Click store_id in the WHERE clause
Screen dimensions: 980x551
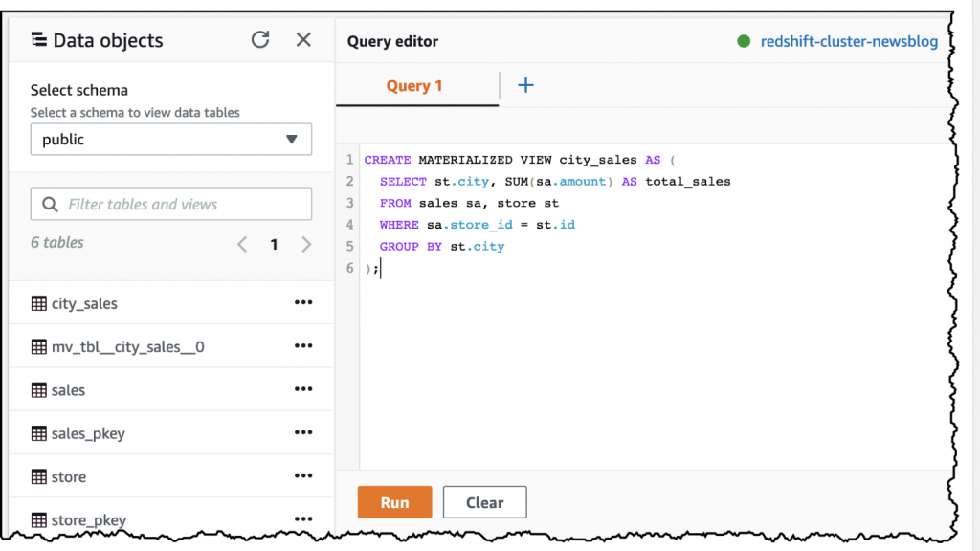[481, 225]
